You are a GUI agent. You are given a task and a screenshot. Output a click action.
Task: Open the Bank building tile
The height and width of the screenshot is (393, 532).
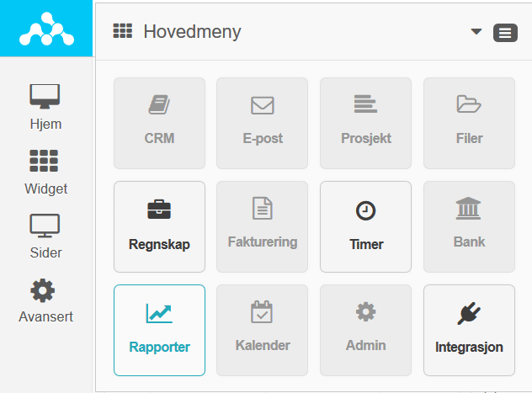click(x=469, y=226)
